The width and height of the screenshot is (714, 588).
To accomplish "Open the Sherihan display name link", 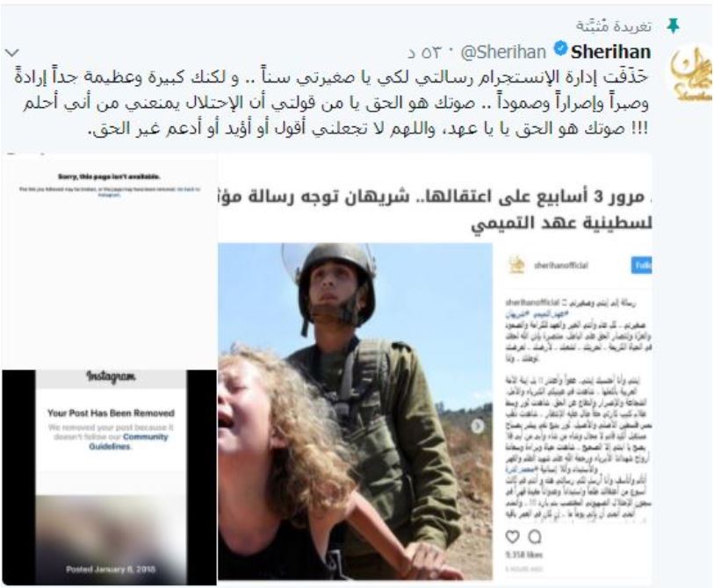I will coord(610,52).
